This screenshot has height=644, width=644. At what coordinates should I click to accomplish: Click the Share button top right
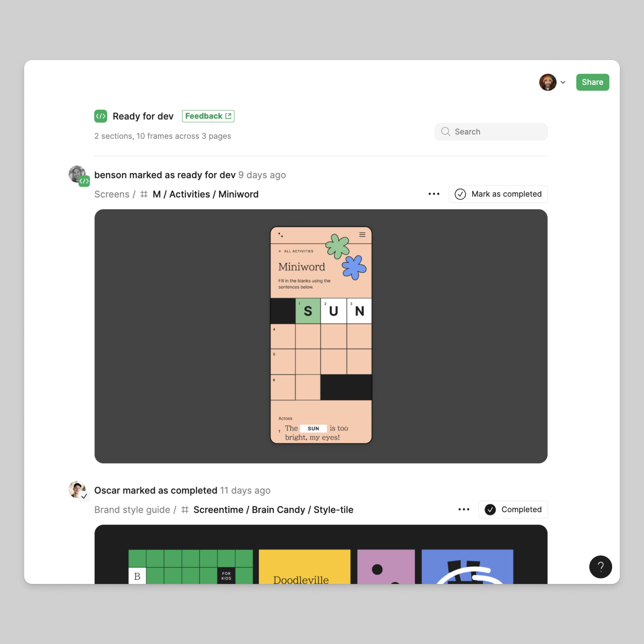pyautogui.click(x=592, y=82)
